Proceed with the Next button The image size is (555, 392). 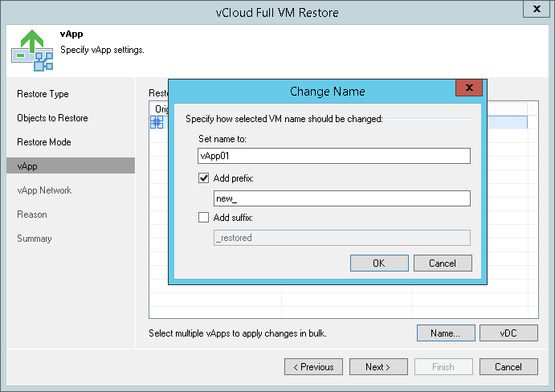pyautogui.click(x=378, y=367)
